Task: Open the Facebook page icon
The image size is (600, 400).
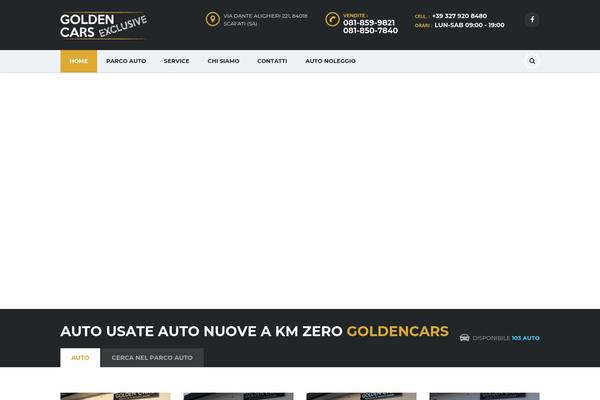Action: click(x=532, y=19)
